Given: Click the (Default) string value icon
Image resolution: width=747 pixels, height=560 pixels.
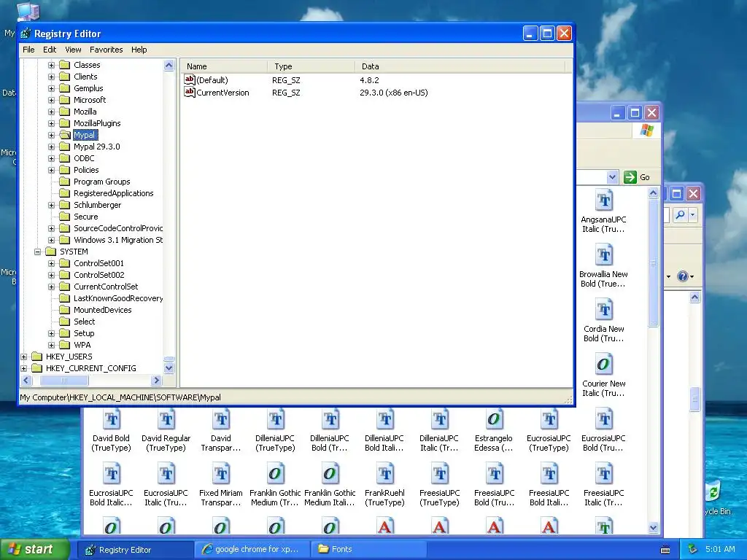Looking at the screenshot, I should 190,79.
